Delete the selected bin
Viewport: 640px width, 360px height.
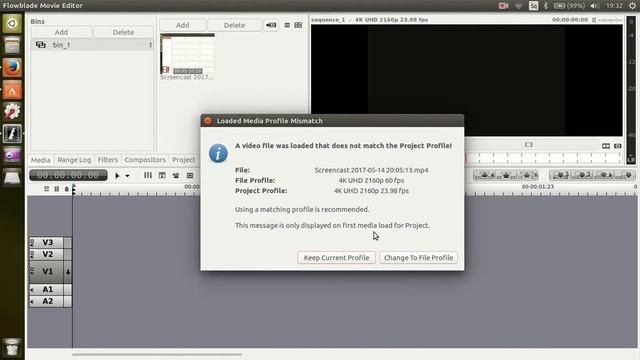(x=123, y=32)
